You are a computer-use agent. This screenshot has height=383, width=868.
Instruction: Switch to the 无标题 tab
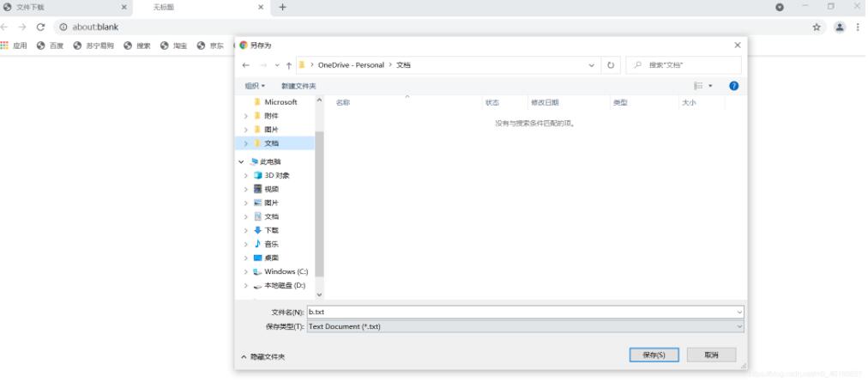(202, 7)
